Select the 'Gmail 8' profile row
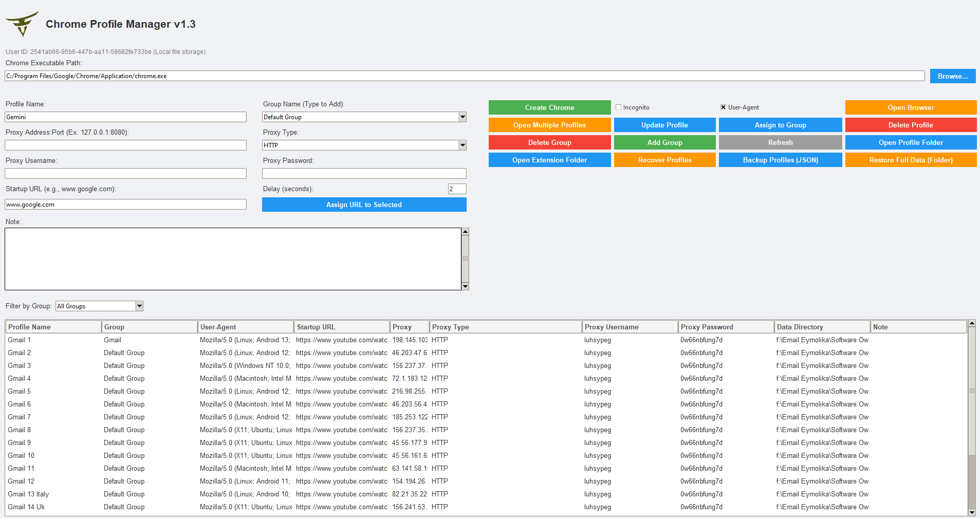Image resolution: width=980 pixels, height=518 pixels. coord(486,430)
